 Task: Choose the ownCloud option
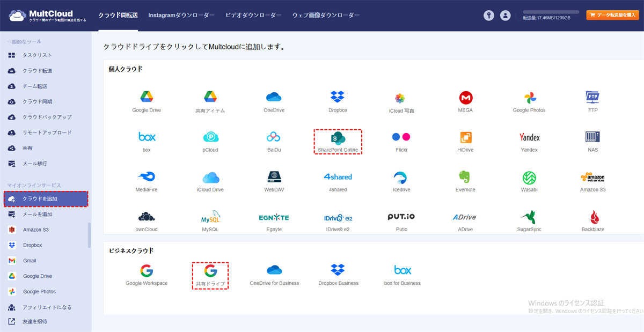click(147, 220)
